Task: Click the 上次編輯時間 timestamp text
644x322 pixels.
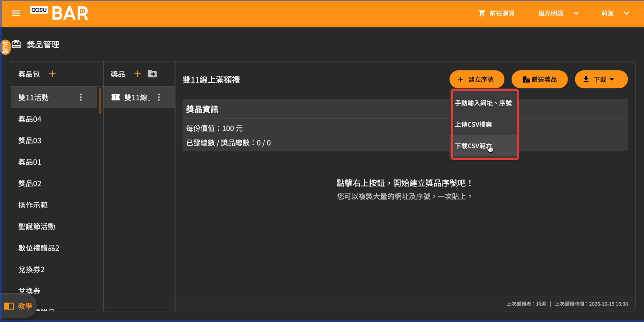Action: coord(591,304)
